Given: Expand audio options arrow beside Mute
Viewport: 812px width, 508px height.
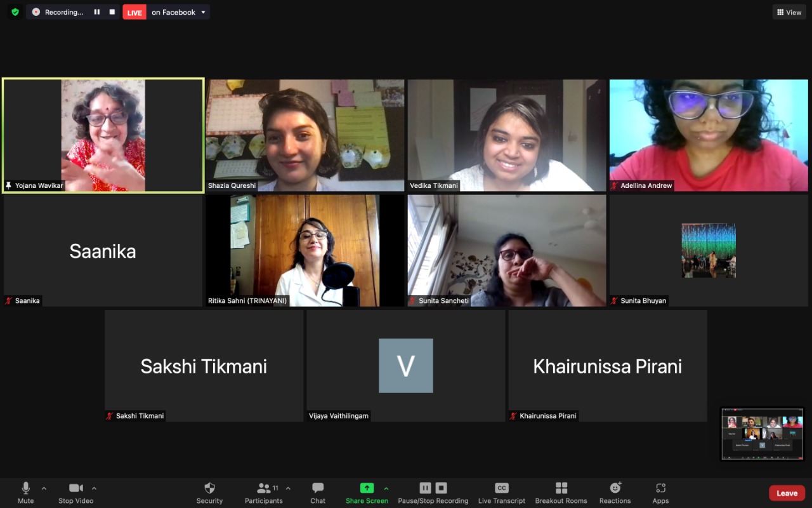Looking at the screenshot, I should (x=44, y=488).
